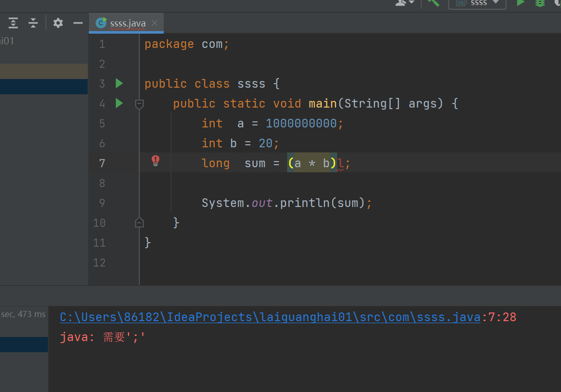Run main method from the line 4 gutter icon
This screenshot has width=561, height=392.
click(x=119, y=103)
